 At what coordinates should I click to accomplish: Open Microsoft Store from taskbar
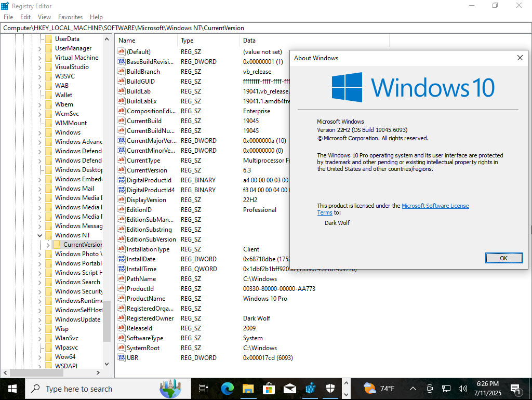pyautogui.click(x=269, y=389)
